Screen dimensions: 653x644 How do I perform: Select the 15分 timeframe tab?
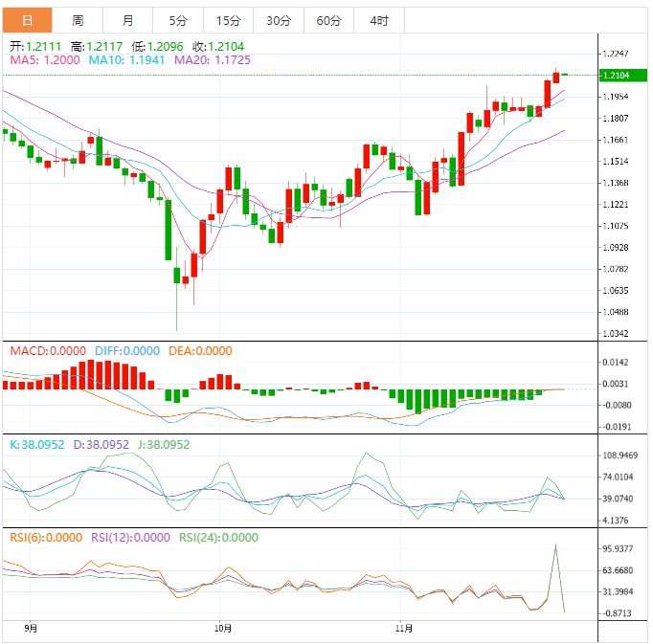coord(228,20)
